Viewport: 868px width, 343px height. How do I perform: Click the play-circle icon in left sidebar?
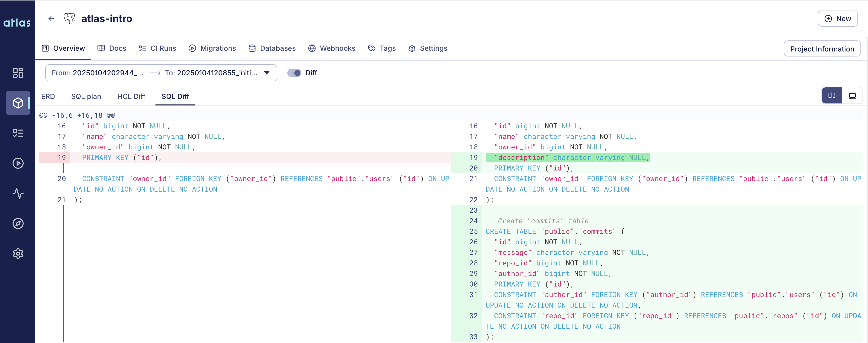pos(18,163)
